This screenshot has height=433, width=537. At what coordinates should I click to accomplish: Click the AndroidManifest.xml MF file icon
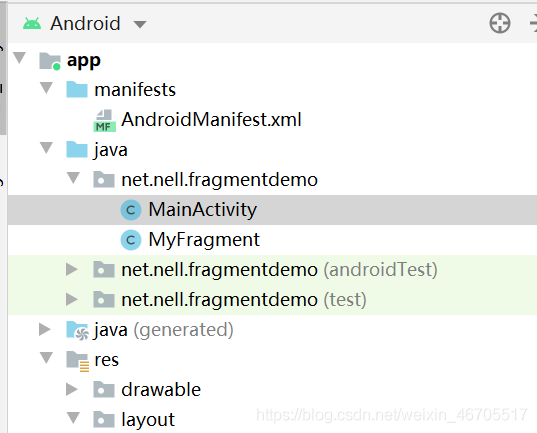click(104, 121)
